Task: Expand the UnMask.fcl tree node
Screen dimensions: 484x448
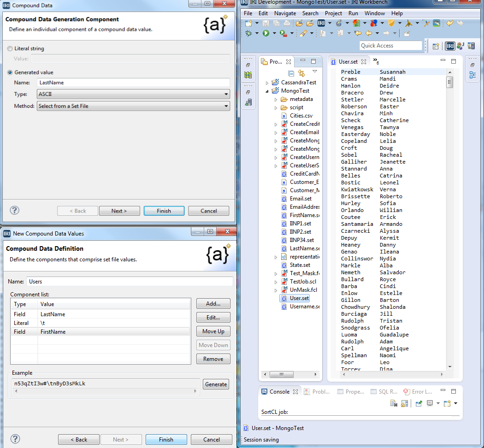Action: pos(276,290)
